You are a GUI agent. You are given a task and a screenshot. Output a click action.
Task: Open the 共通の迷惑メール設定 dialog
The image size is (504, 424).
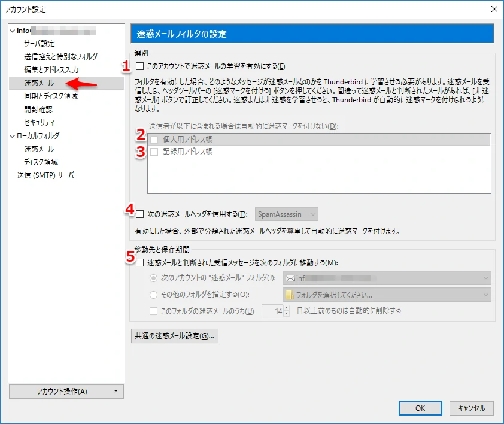click(x=174, y=336)
